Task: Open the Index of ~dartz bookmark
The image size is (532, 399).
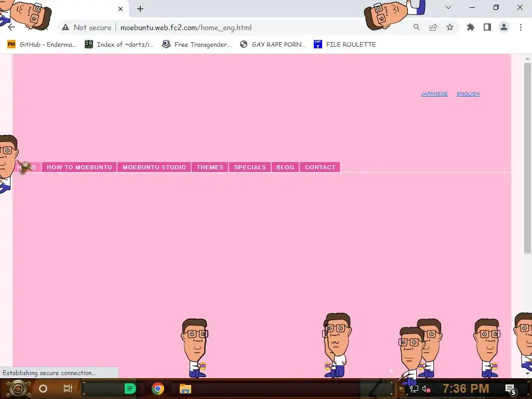Action: point(119,45)
